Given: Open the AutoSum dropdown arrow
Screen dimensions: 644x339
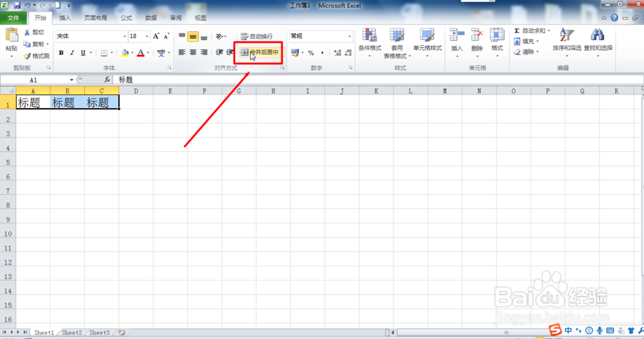Looking at the screenshot, I should (x=549, y=31).
